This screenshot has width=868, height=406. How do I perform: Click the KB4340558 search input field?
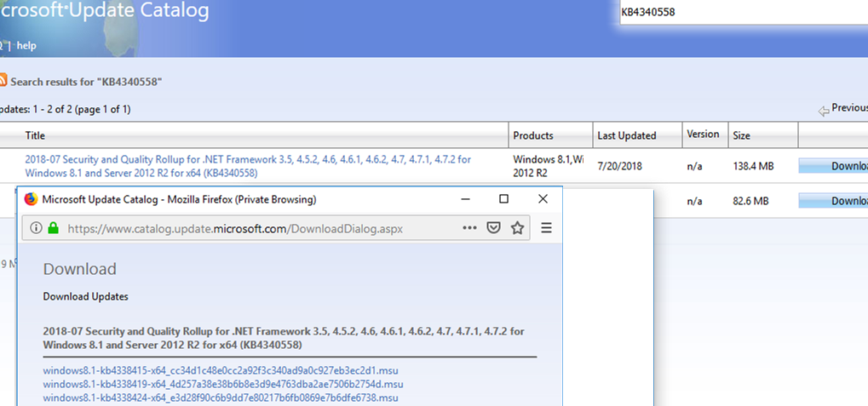click(x=744, y=12)
